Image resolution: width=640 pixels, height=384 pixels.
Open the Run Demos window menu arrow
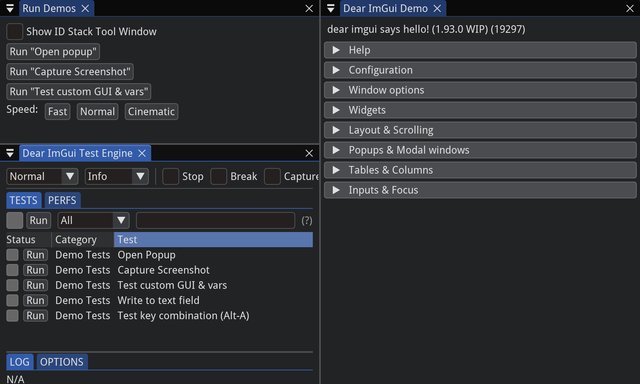pos(10,8)
